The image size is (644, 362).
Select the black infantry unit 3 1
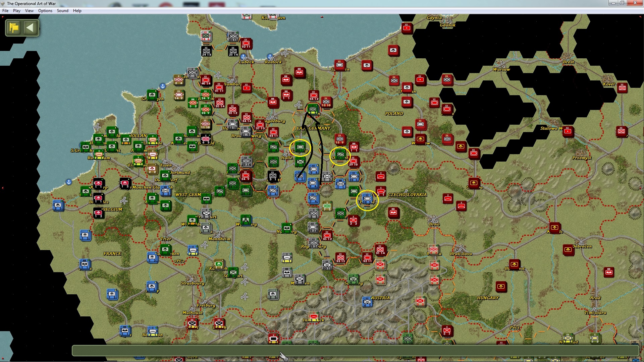[273, 176]
